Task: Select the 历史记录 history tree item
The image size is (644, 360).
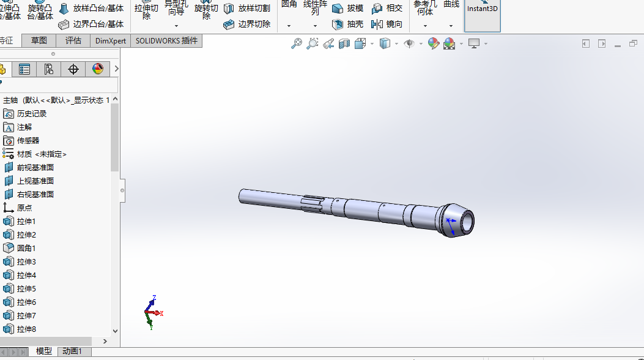Action: tap(25, 114)
